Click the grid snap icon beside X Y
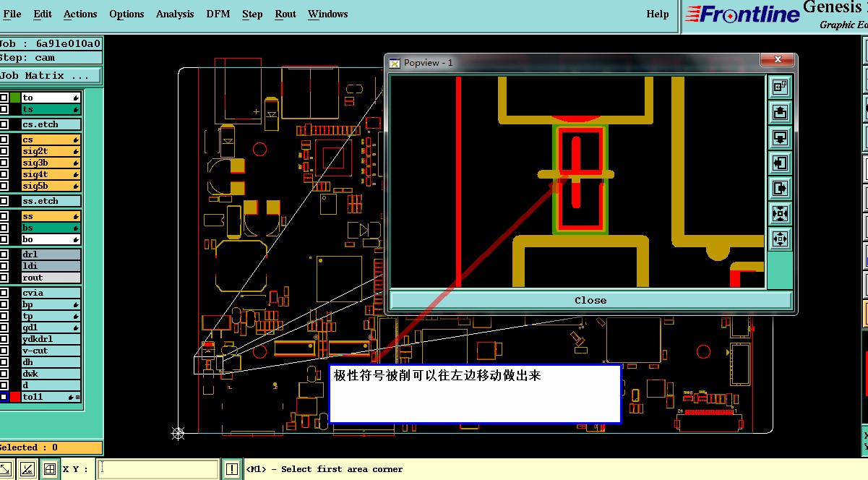This screenshot has height=480, width=868. [49, 469]
